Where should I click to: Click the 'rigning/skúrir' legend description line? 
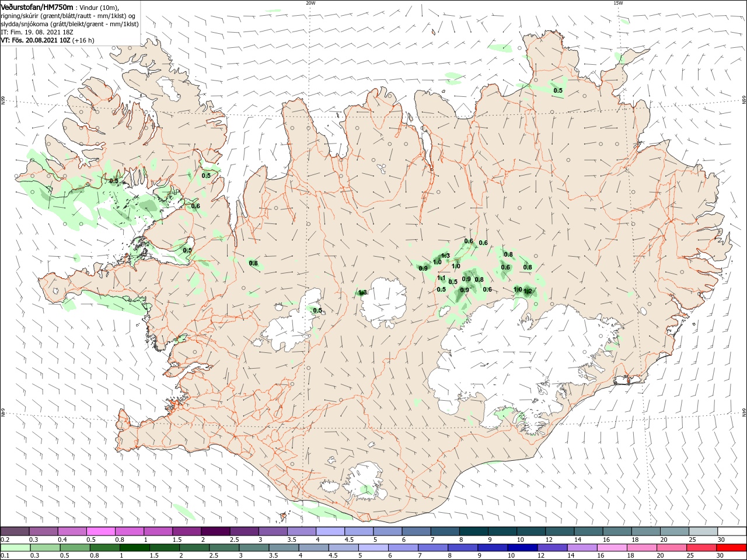tap(69, 15)
